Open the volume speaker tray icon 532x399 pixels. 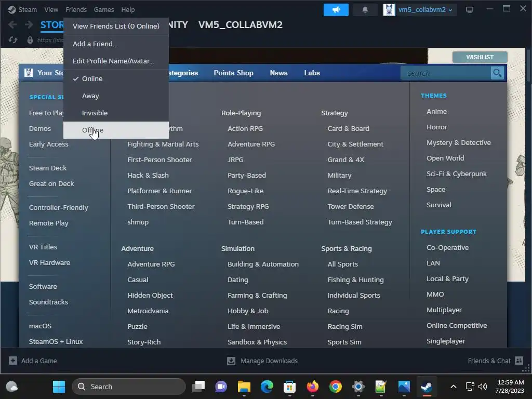[x=483, y=387]
